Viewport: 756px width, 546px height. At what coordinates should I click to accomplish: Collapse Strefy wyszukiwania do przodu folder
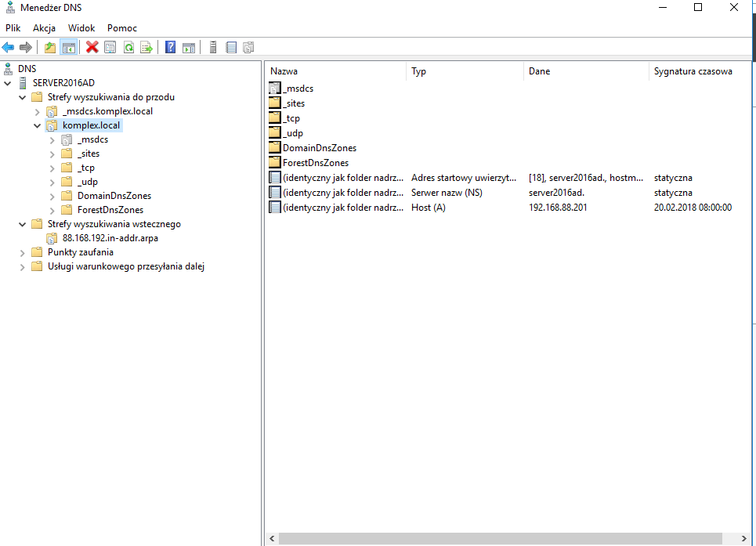pyautogui.click(x=22, y=97)
